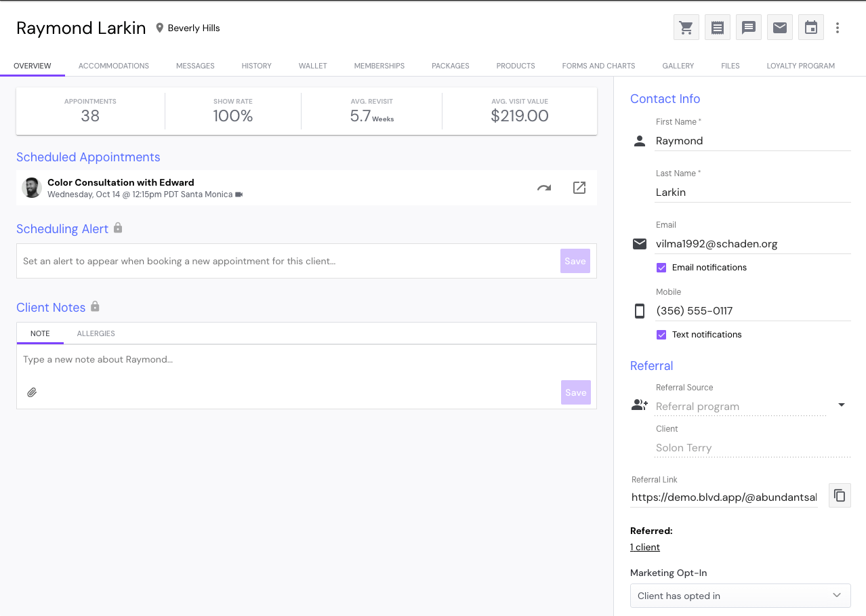This screenshot has width=866, height=616.
Task: Switch to the Products tab
Action: (516, 66)
